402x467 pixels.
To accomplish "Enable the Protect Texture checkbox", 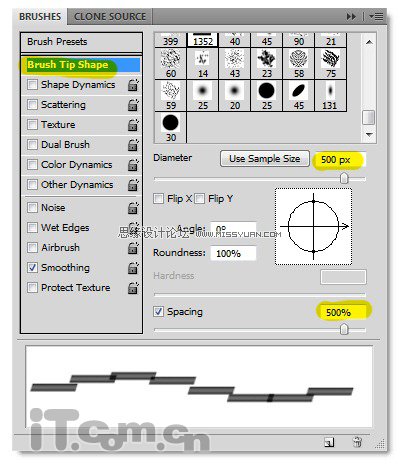I will click(x=32, y=288).
